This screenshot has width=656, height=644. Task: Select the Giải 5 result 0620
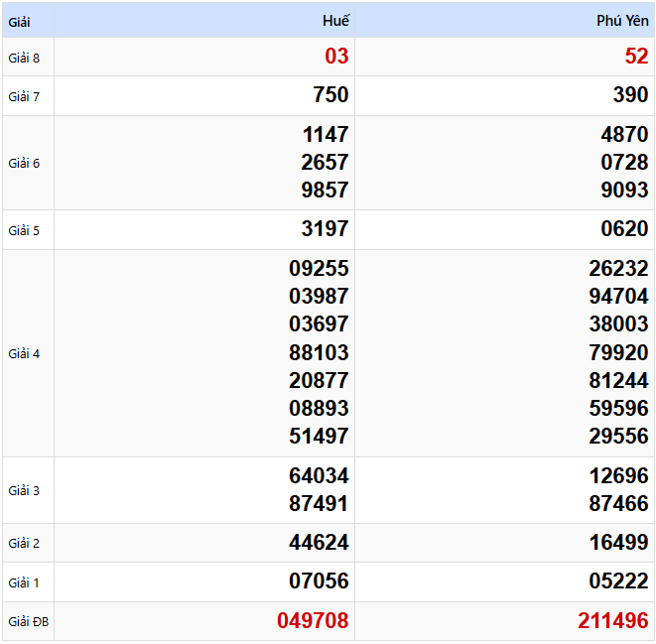click(624, 229)
